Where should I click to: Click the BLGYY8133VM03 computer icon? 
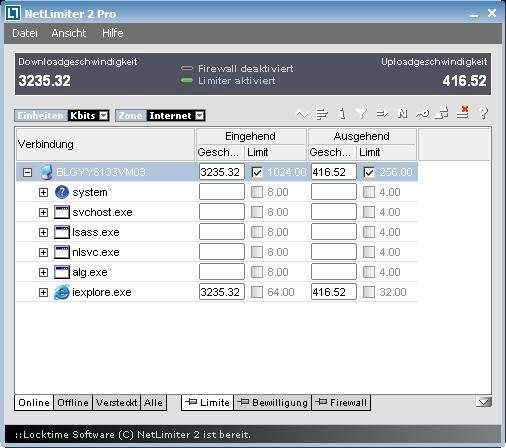[x=46, y=172]
